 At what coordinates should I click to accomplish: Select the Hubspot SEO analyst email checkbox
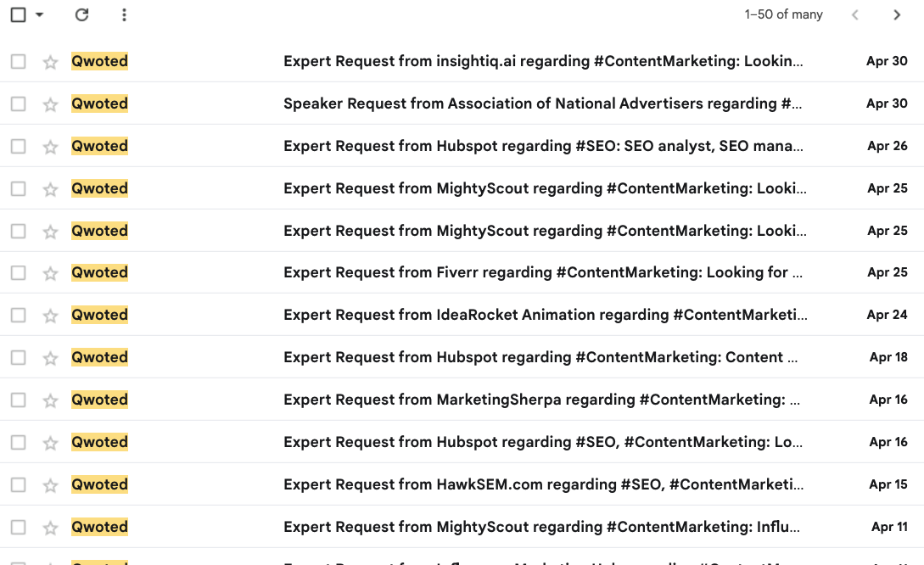[18, 147]
